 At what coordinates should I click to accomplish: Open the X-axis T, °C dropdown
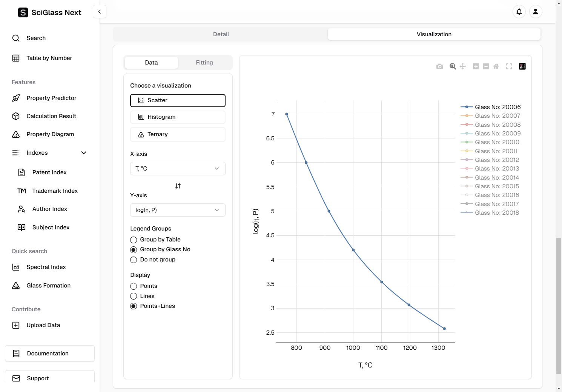(x=178, y=169)
